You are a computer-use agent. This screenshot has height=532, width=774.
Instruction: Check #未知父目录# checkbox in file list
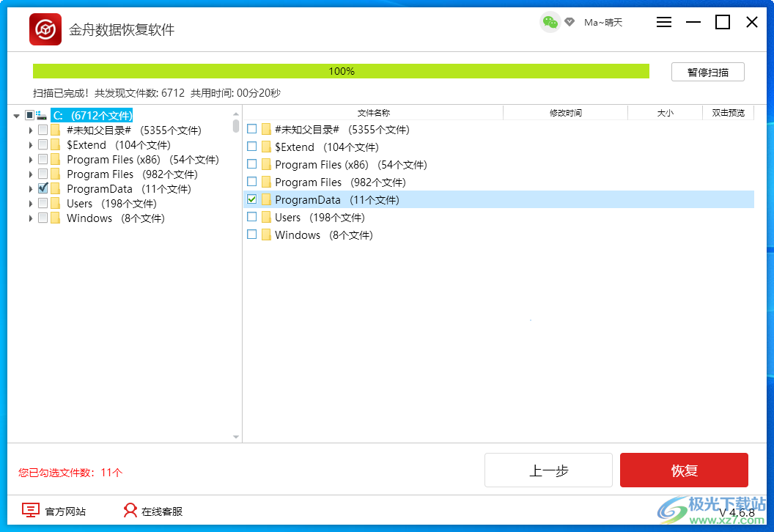tap(251, 129)
